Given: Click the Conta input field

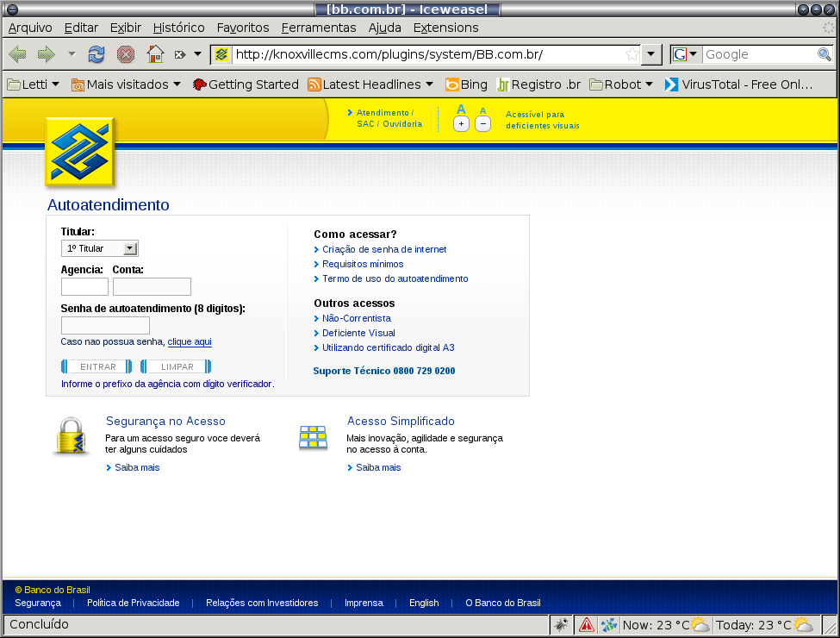Looking at the screenshot, I should 152,287.
